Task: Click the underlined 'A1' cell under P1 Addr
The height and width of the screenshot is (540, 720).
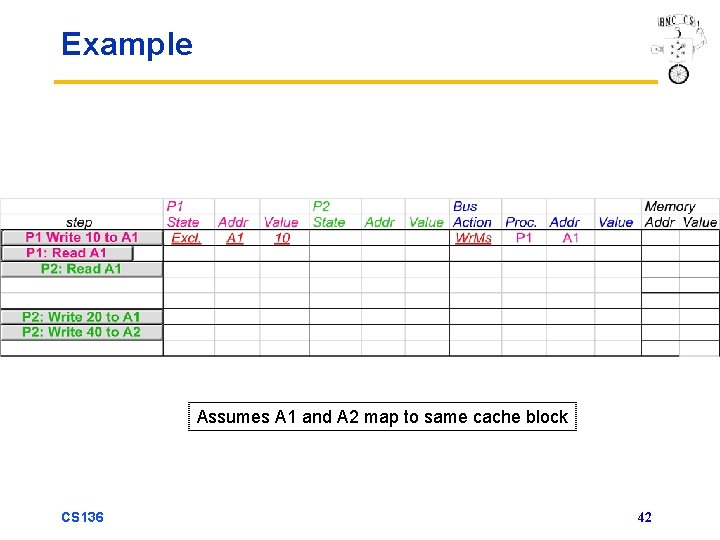Action: pos(235,238)
